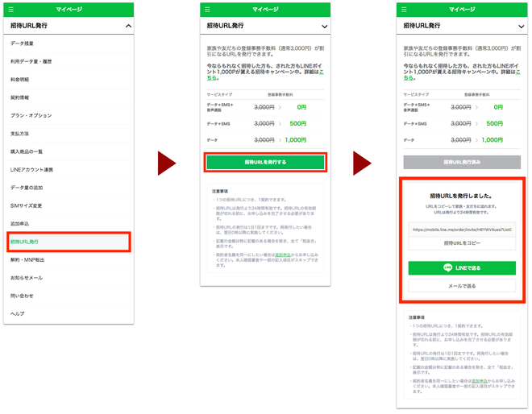Open hamburger menu in the menu-list screen

point(10,10)
